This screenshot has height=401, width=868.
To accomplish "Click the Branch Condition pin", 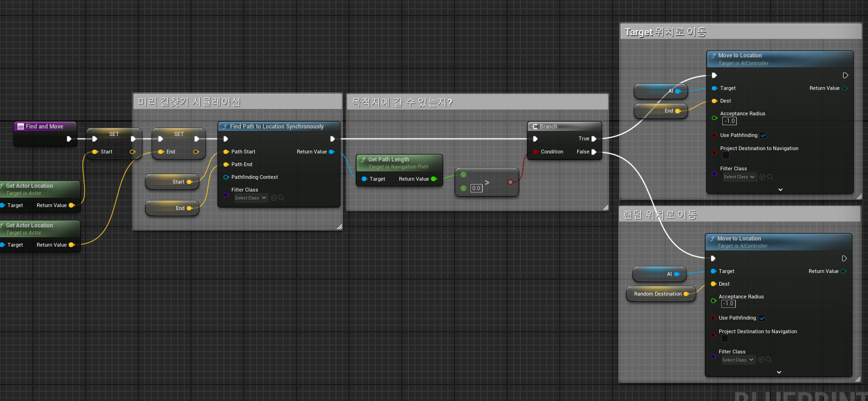I will click(535, 152).
